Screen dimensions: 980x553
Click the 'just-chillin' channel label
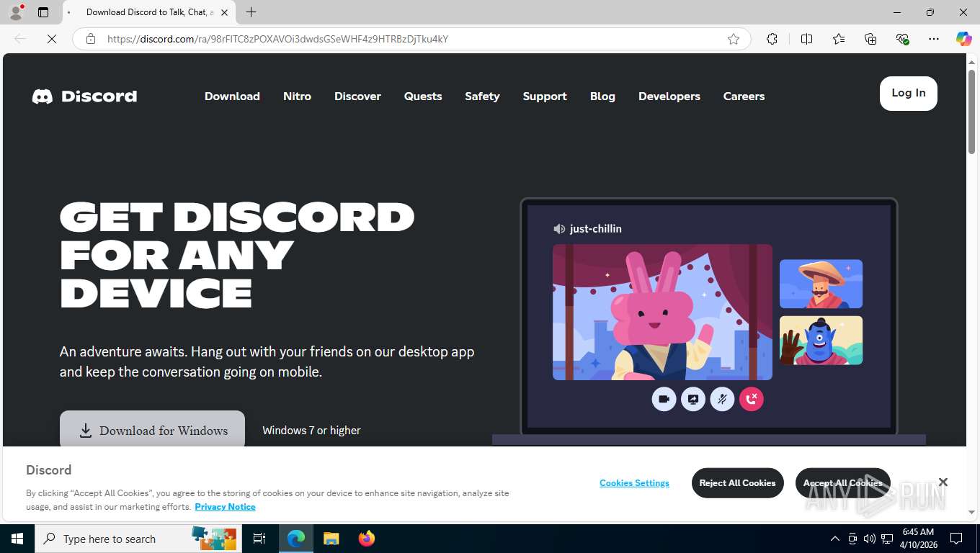595,229
